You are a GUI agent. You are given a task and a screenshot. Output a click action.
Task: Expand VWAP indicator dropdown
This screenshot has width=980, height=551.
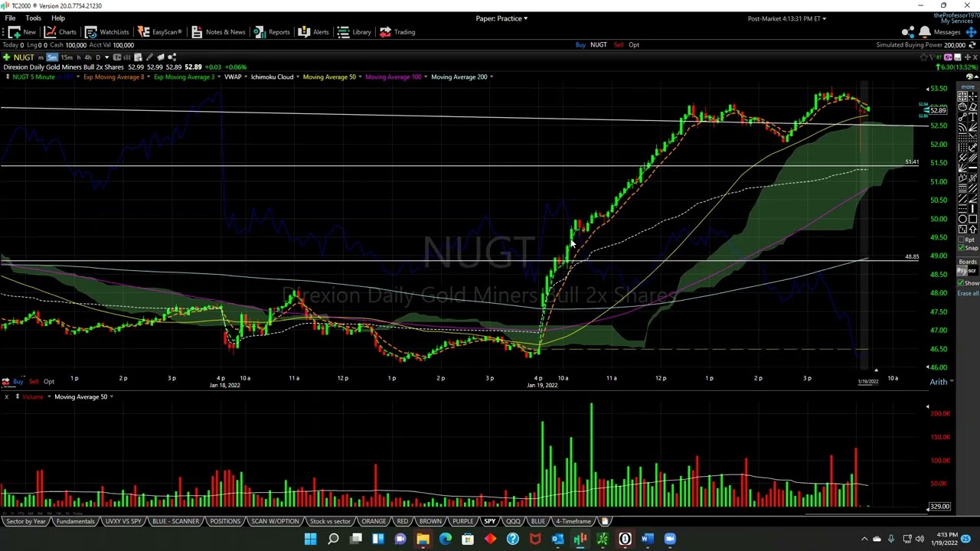click(246, 77)
